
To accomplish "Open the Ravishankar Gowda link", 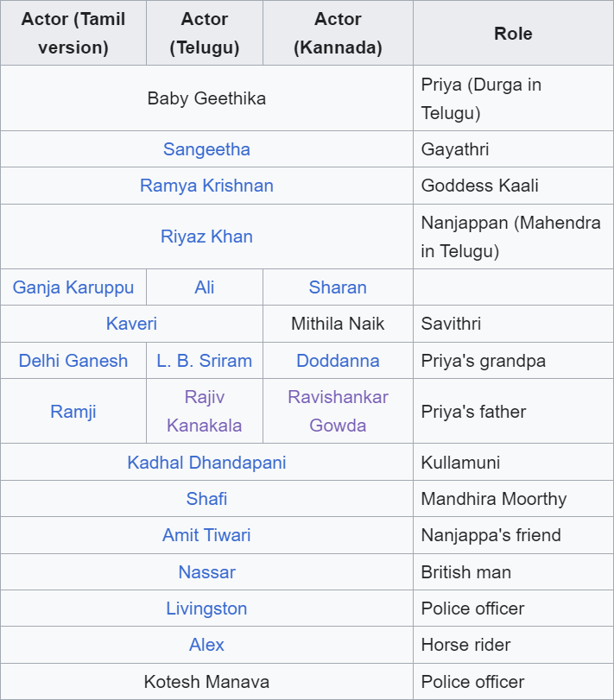I will [x=338, y=412].
